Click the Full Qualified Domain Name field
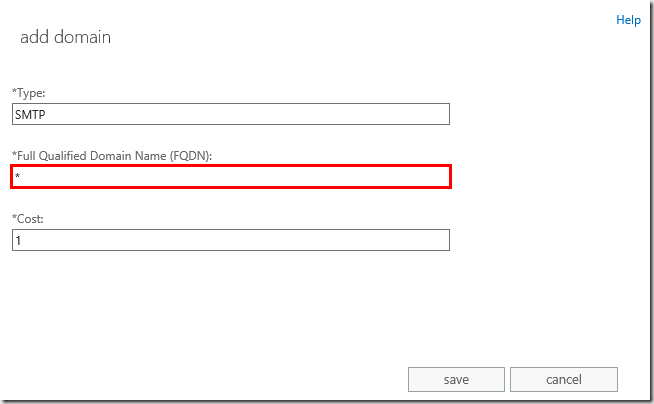The image size is (654, 404). click(231, 177)
